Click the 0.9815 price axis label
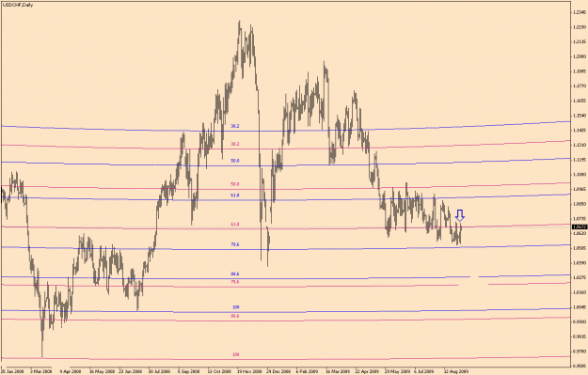Screen dimensions: 588x375 [x=580, y=336]
